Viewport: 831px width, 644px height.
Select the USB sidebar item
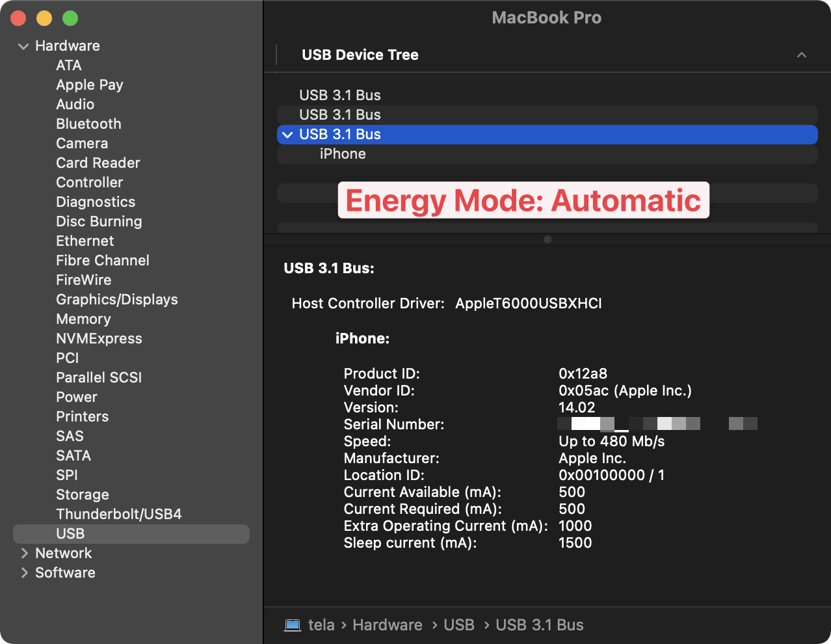click(131, 534)
